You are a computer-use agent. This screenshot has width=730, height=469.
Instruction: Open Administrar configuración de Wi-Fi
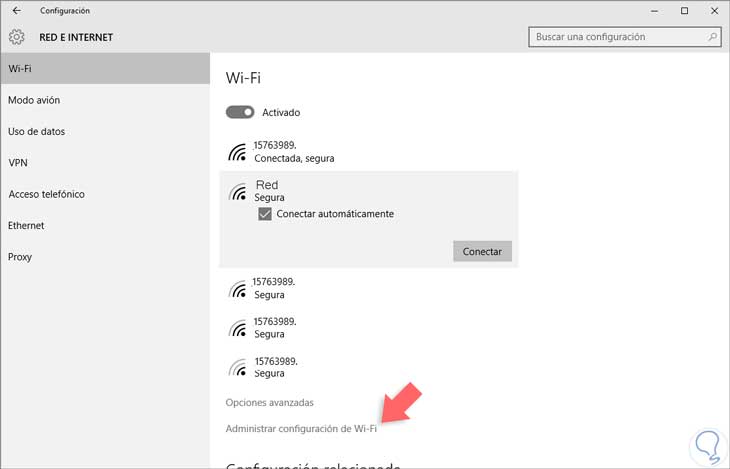tap(301, 429)
